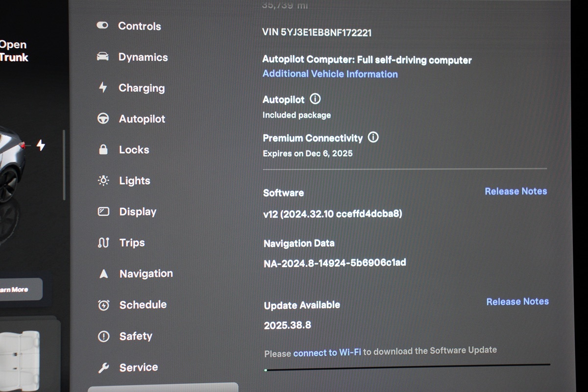Show info for Autopilot package

(x=316, y=99)
